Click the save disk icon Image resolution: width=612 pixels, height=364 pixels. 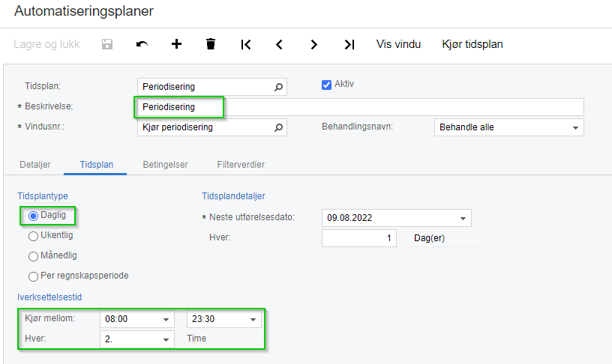107,44
